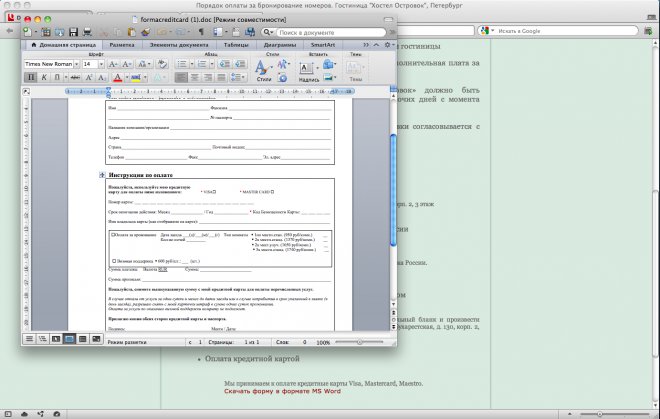Open the ribbon settings gear dropdown
Image resolution: width=660 pixels, height=419 pixels.
click(389, 45)
